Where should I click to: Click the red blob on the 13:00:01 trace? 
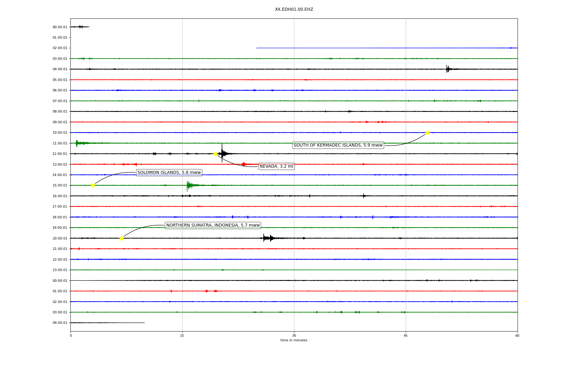coord(243,164)
